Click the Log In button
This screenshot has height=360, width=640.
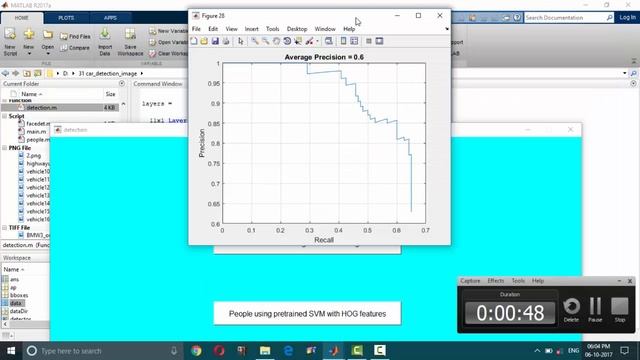[x=627, y=18]
